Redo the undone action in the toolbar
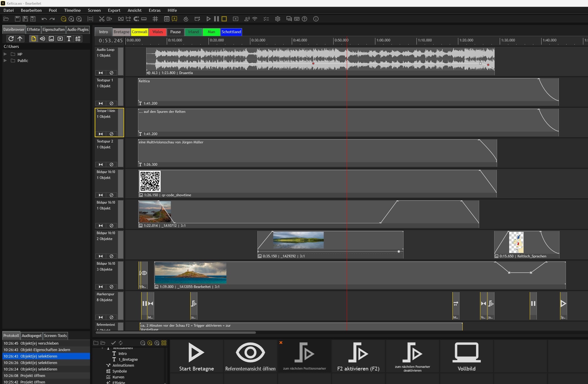 pos(52,19)
